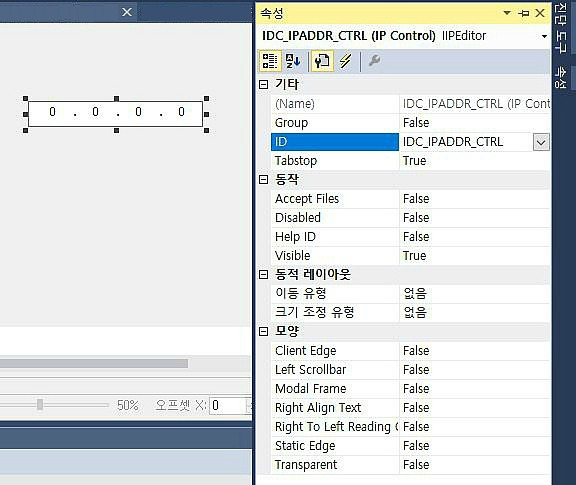Close the Properties panel

tap(540, 13)
